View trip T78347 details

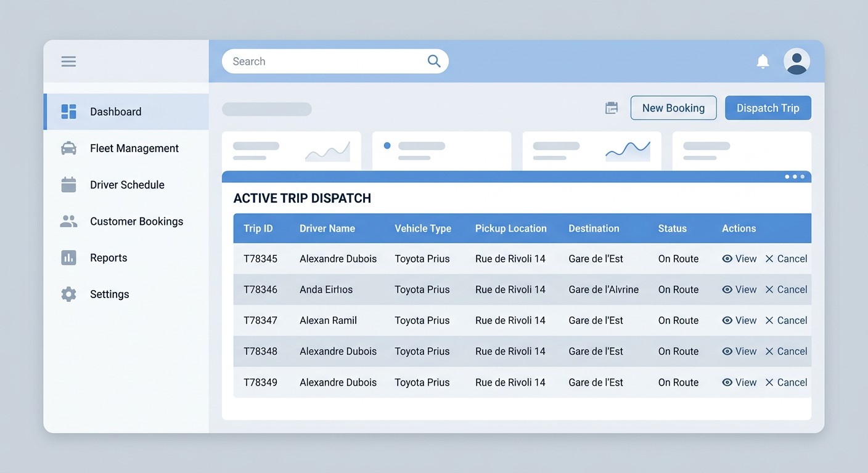739,320
